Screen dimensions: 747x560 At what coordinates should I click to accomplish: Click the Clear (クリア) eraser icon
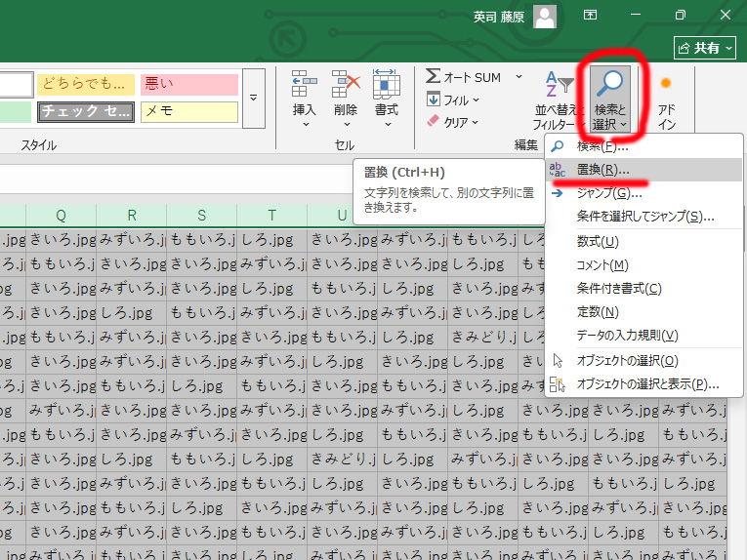click(x=435, y=122)
